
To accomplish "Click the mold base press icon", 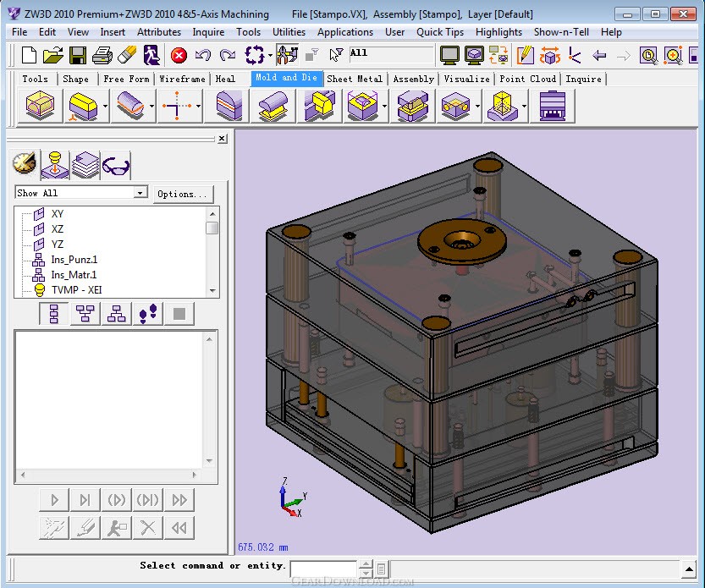I will tap(552, 106).
